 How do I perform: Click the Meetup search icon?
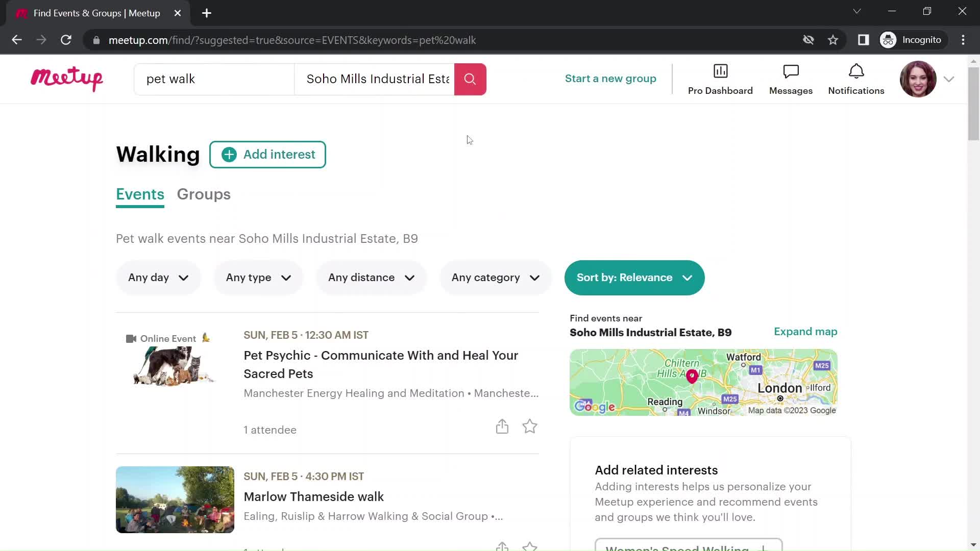coord(471,80)
